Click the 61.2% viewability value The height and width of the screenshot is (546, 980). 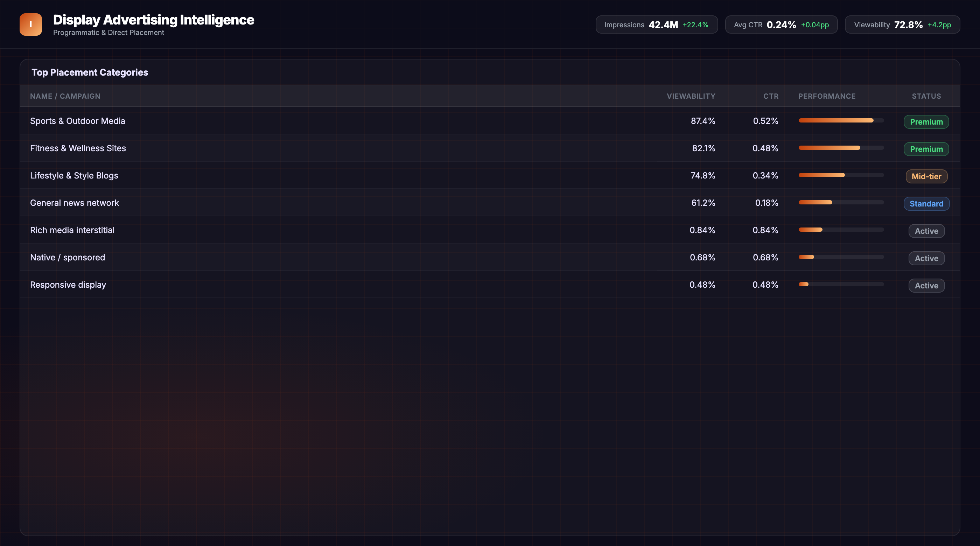pyautogui.click(x=703, y=203)
